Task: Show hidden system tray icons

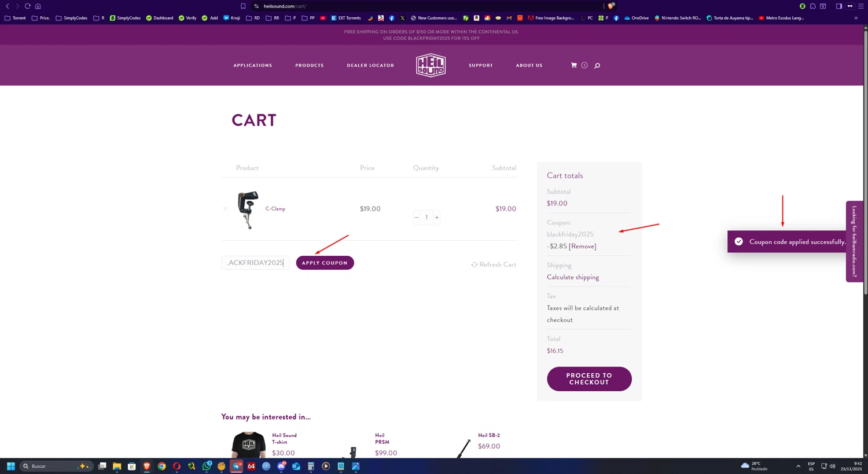Action: pos(798,466)
